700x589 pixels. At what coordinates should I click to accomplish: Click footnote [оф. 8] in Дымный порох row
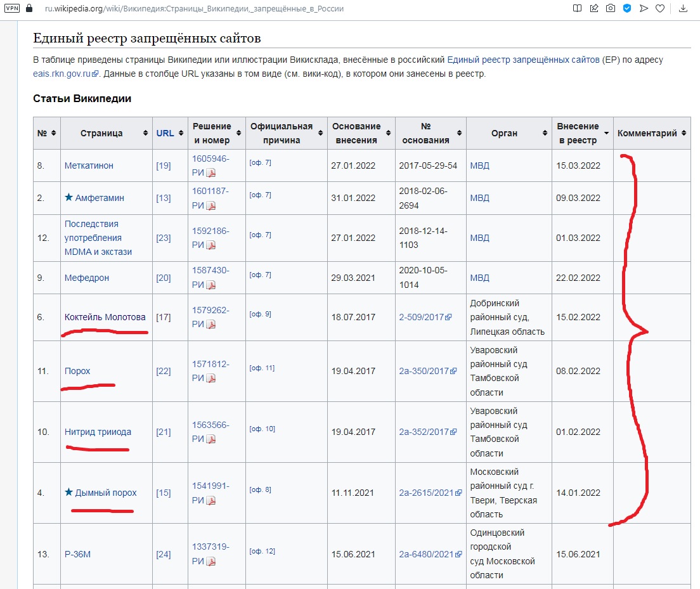click(x=260, y=489)
